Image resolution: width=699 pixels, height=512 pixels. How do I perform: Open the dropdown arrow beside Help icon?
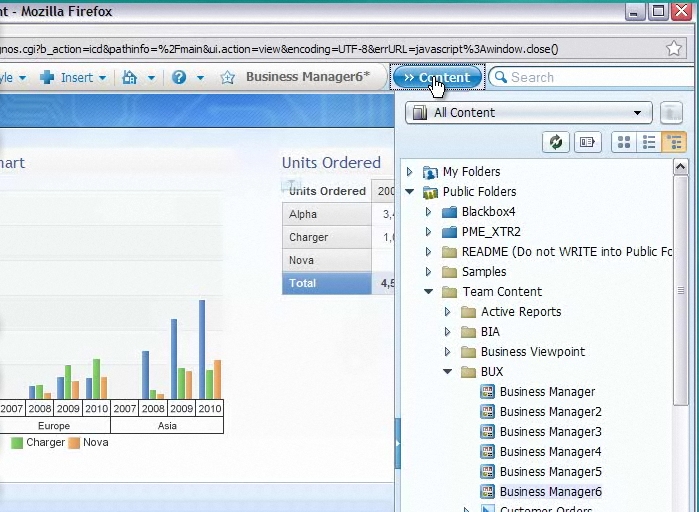[201, 78]
